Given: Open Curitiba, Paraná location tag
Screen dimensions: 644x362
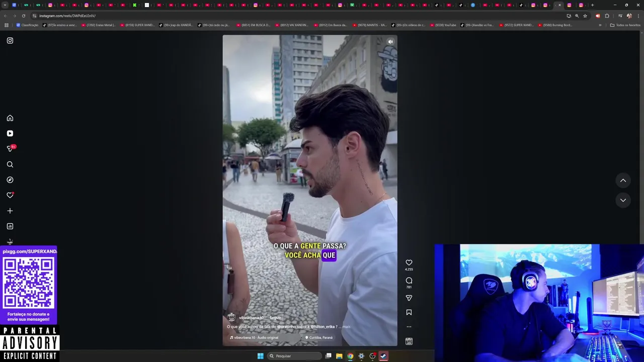Looking at the screenshot, I should pyautogui.click(x=319, y=338).
